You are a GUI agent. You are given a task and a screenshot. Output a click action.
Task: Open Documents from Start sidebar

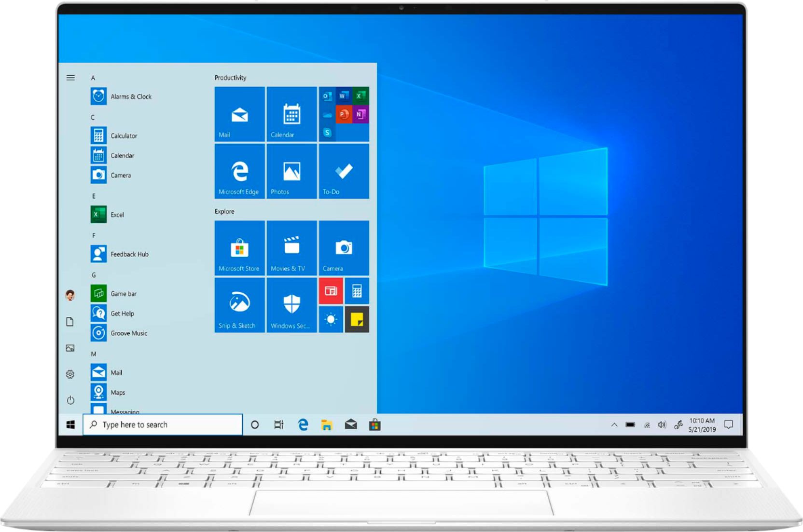[70, 322]
